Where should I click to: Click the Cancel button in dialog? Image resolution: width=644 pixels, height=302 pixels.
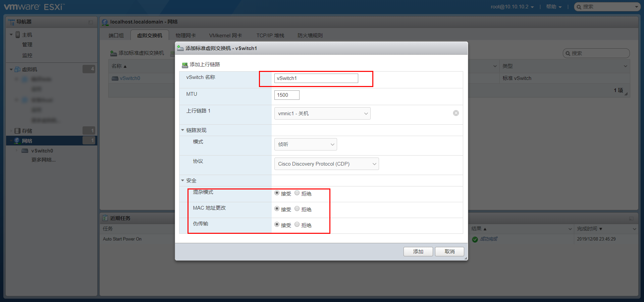[449, 252]
